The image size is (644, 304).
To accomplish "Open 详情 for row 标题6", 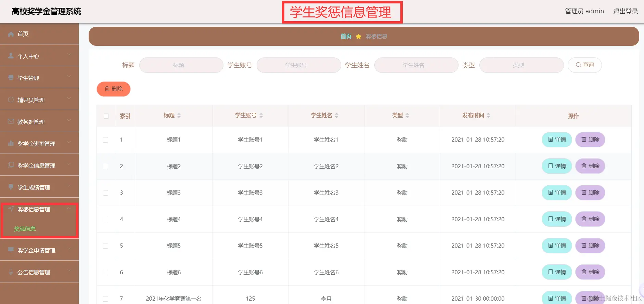I will (557, 272).
